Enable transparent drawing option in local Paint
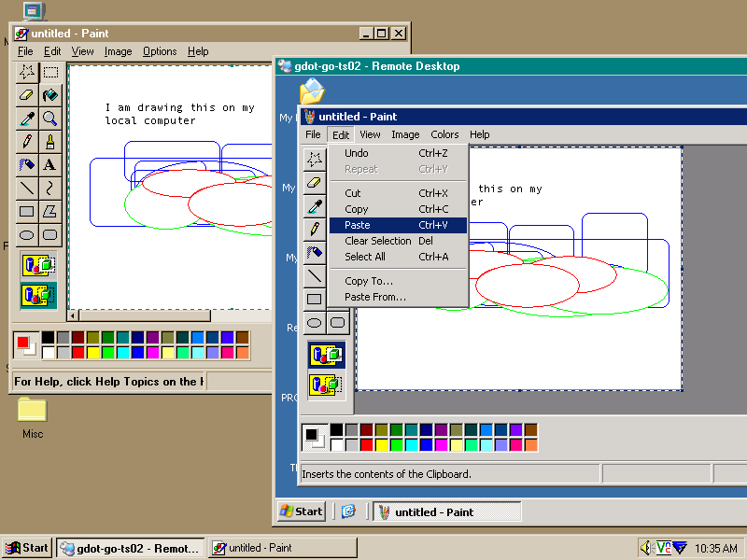The image size is (747, 560). click(38, 295)
